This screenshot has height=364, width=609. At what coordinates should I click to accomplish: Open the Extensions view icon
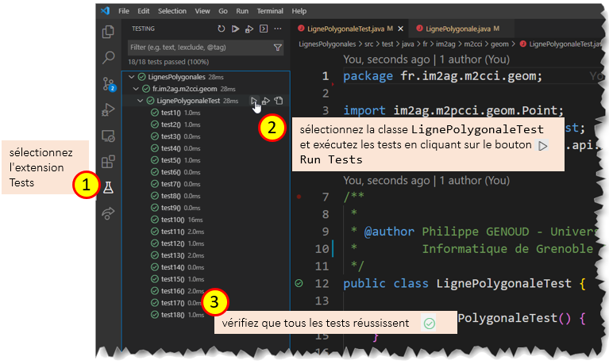109,162
